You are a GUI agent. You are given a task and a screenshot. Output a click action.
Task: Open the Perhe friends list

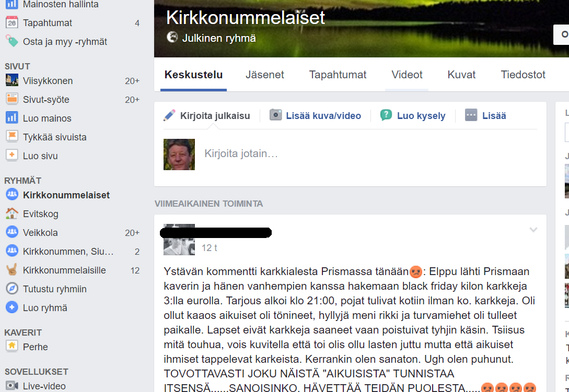[35, 347]
